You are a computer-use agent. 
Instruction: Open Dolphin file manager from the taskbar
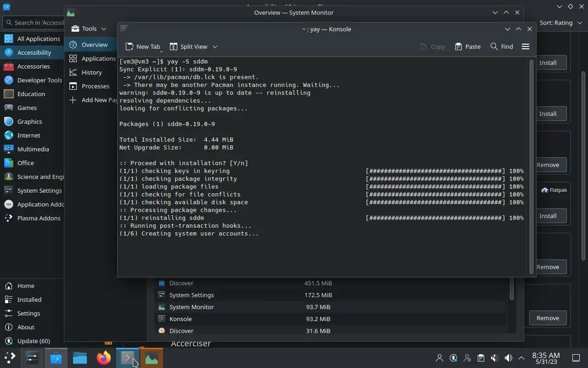(80, 357)
